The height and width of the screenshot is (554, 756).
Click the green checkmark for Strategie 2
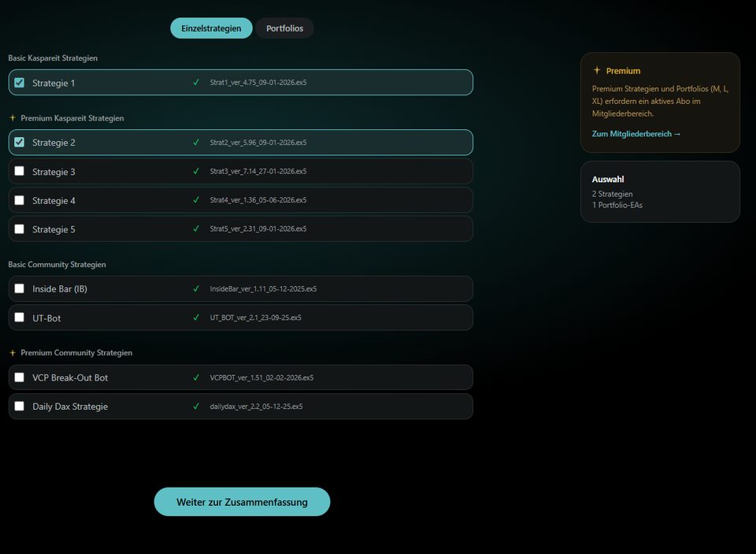point(196,142)
